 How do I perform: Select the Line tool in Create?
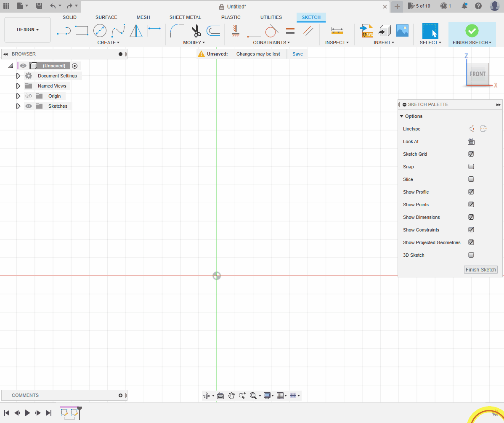(x=64, y=31)
